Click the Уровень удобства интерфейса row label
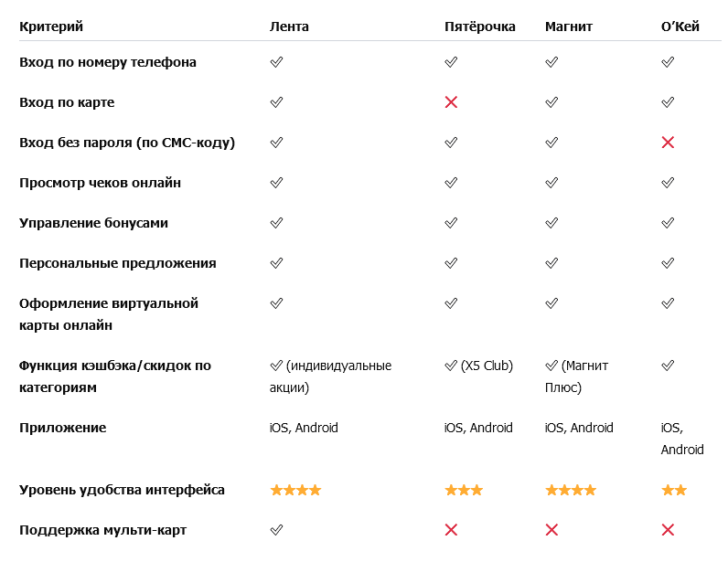 122,490
